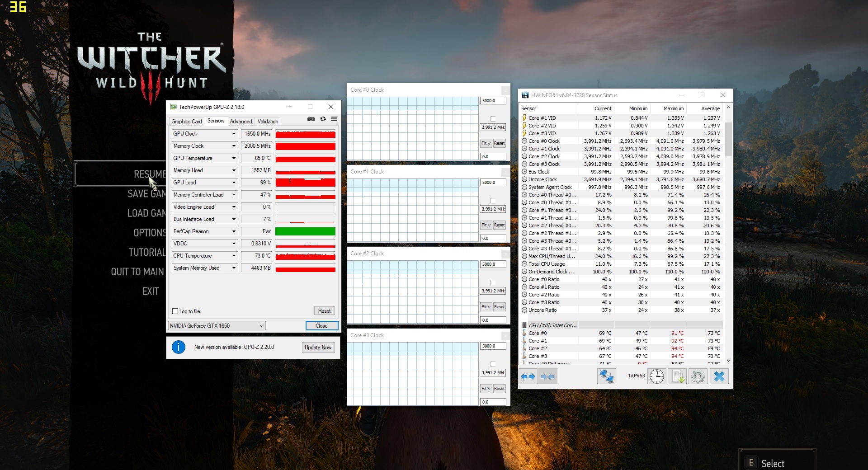Open Memory Clock sensor dropdown

click(x=234, y=146)
